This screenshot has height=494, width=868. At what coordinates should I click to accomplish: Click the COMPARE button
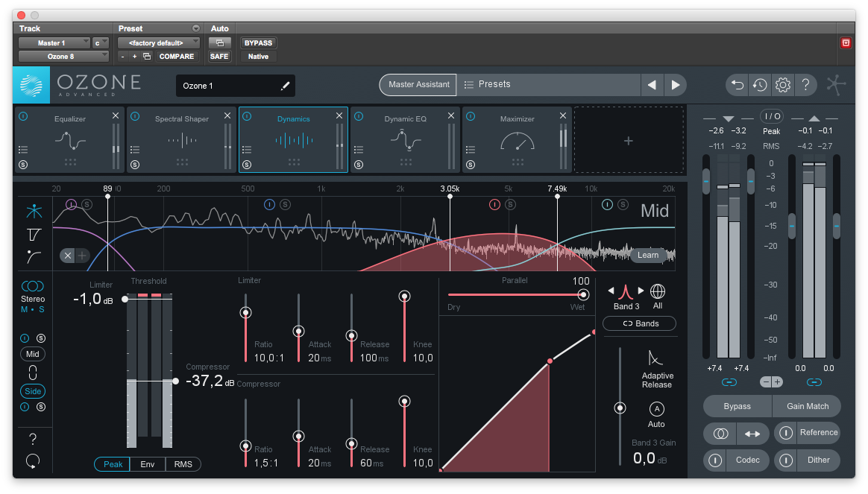(x=177, y=57)
